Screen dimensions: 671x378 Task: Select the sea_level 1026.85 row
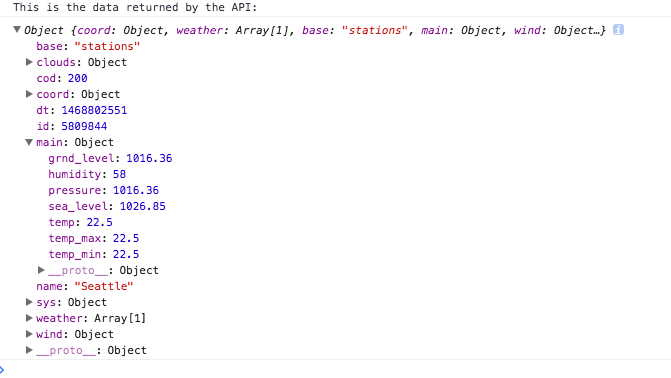tap(107, 206)
